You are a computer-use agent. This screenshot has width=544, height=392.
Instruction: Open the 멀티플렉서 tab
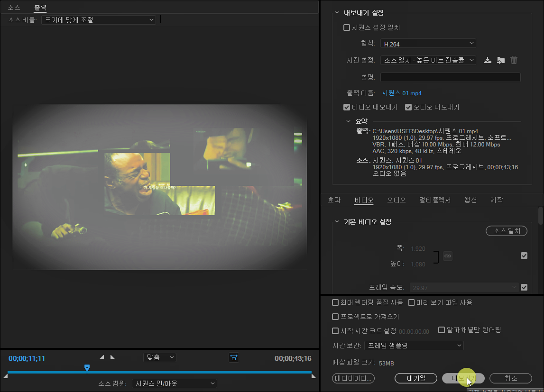pyautogui.click(x=435, y=200)
